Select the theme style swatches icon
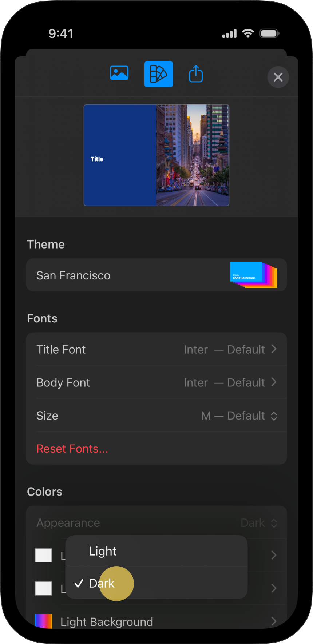 click(x=158, y=74)
